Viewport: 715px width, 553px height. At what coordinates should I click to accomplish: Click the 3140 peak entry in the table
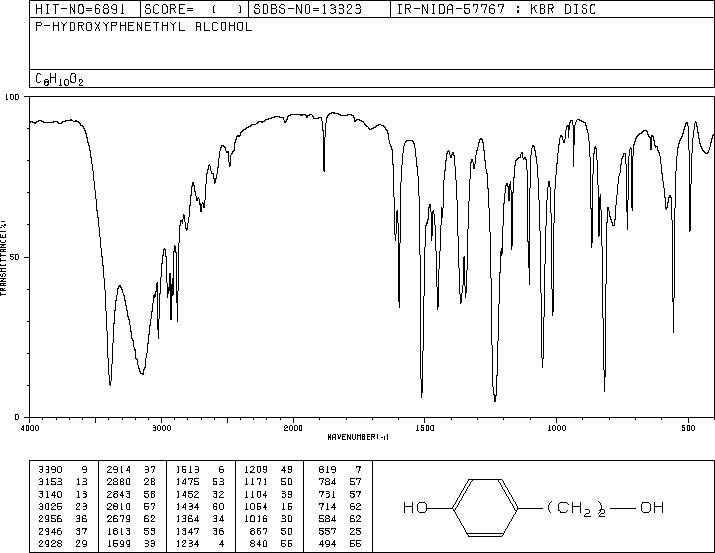coord(63,494)
